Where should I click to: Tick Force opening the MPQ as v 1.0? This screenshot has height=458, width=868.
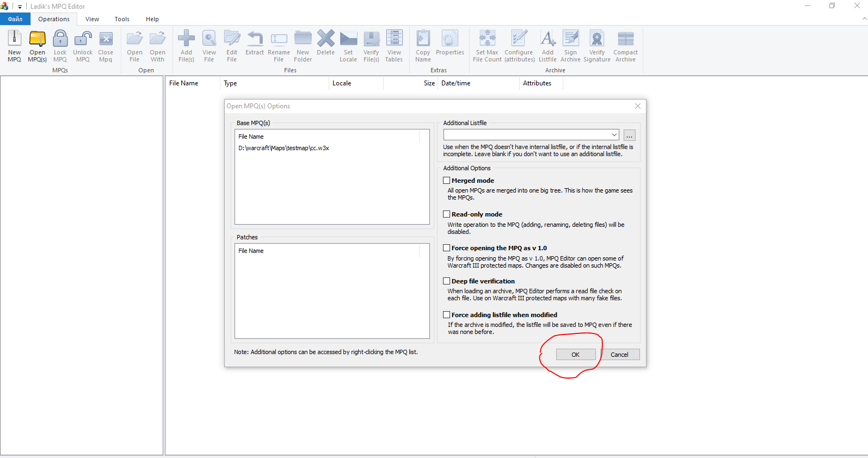447,248
